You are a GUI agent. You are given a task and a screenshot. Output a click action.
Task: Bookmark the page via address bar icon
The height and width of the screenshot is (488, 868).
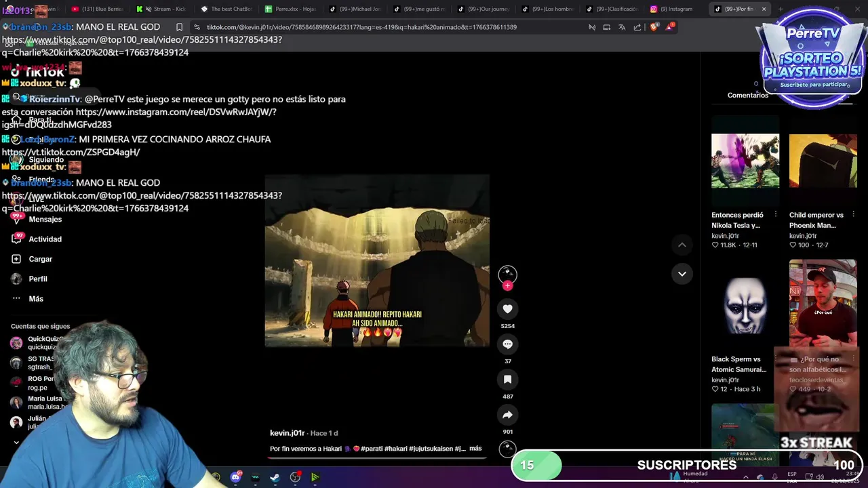coord(179,27)
